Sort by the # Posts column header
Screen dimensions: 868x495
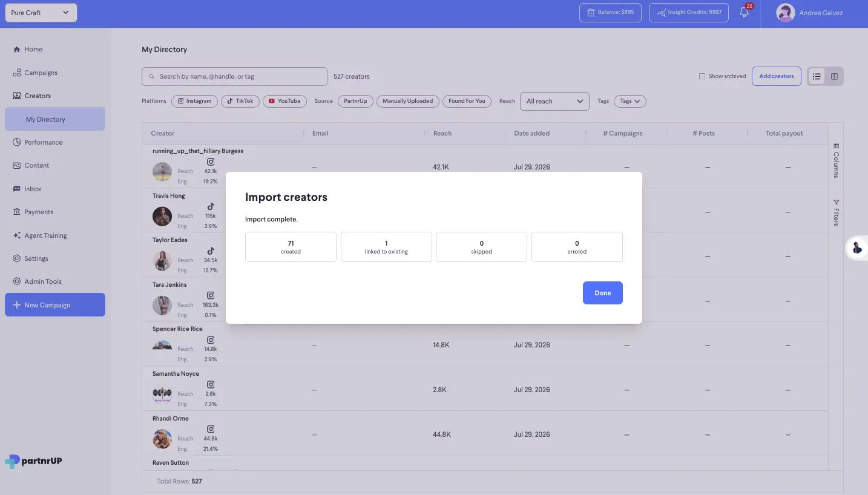pos(703,133)
